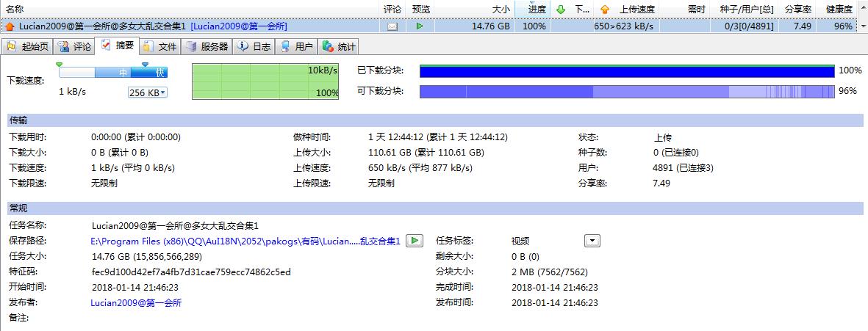The image size is (868, 331).
Task: Sort the list by the 健康度 column header
Action: point(838,10)
